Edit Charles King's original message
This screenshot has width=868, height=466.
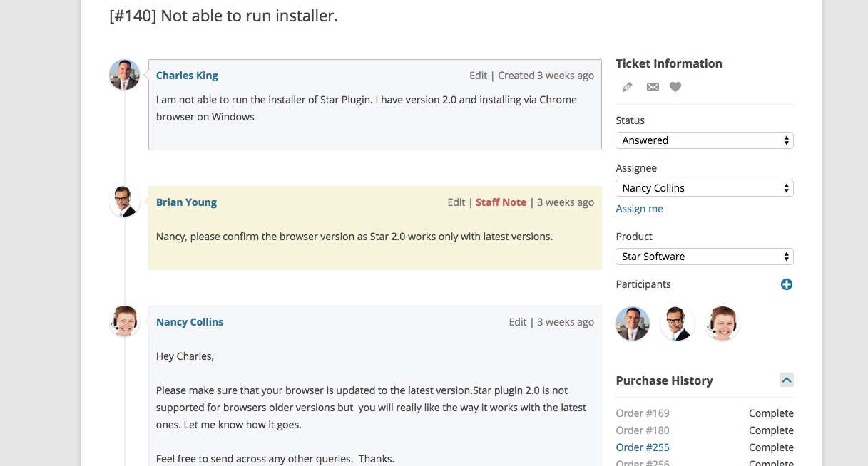[478, 76]
